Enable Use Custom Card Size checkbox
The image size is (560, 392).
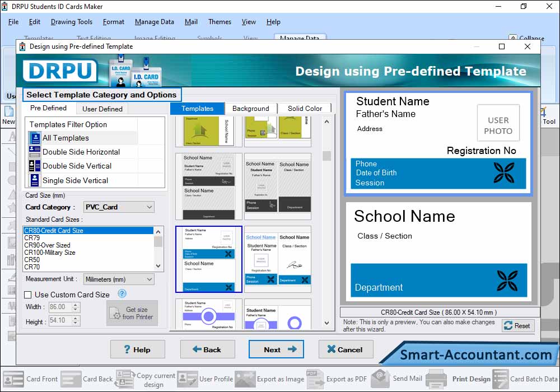(28, 295)
